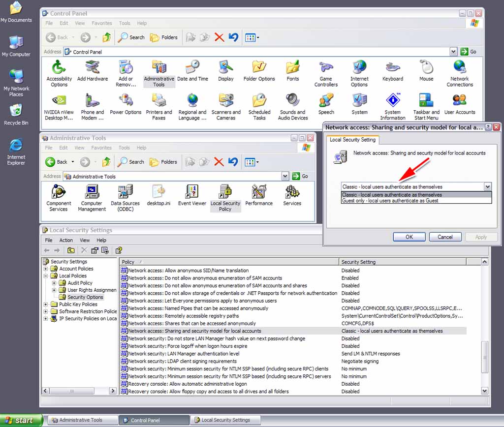Open the Services icon
This screenshot has width=504, height=427.
tap(292, 192)
